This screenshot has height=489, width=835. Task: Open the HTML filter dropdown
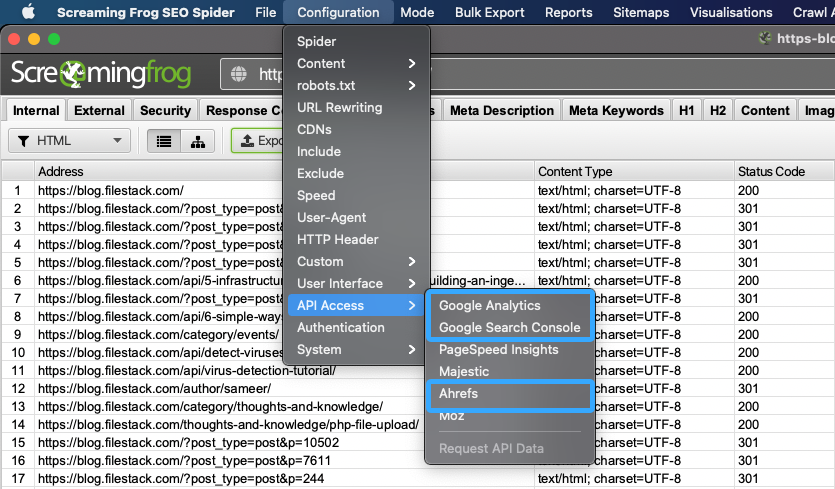(x=69, y=141)
